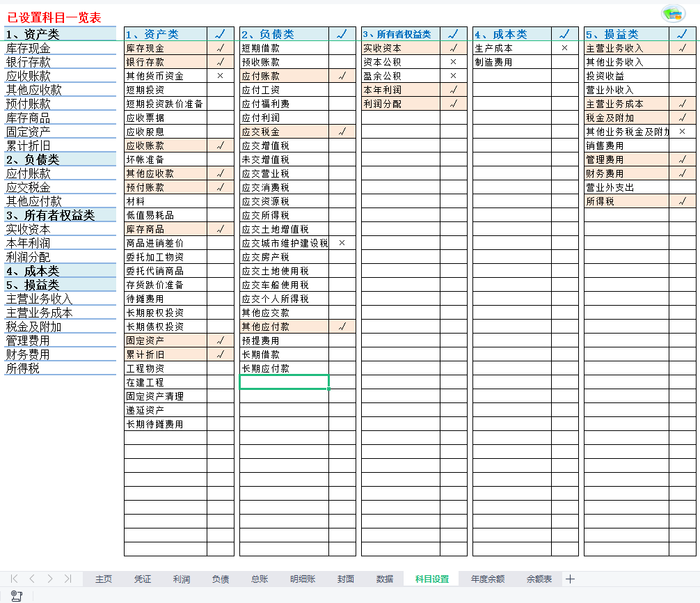Screen dimensions: 700x603
Task: Select 4、成本类 in the left list
Action: click(61, 271)
